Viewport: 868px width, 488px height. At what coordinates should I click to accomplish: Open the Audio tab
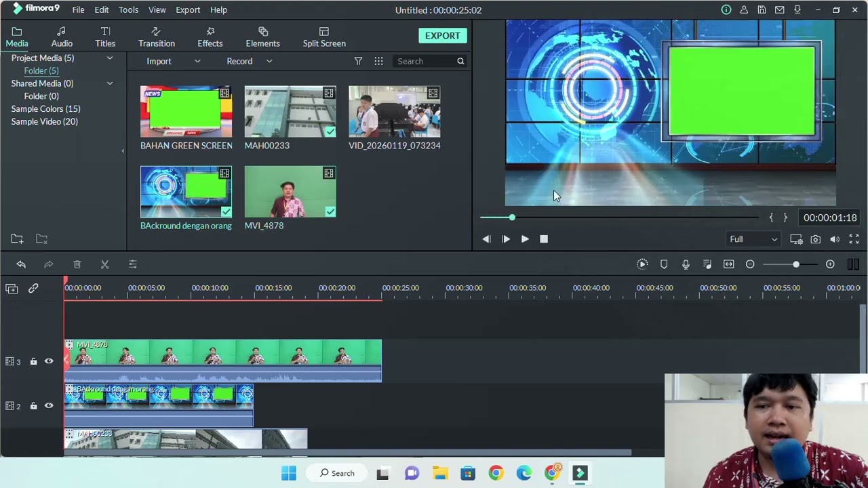point(62,37)
